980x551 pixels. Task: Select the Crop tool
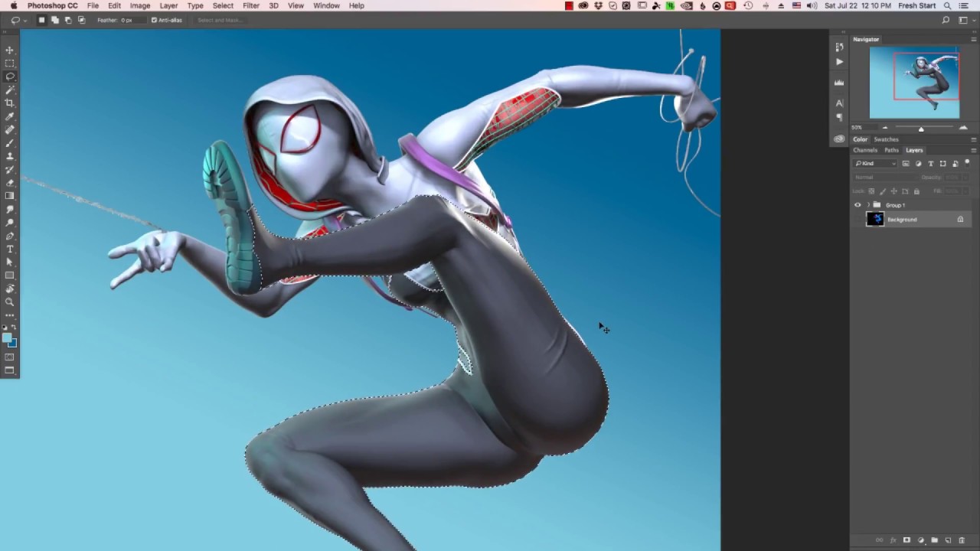10,103
